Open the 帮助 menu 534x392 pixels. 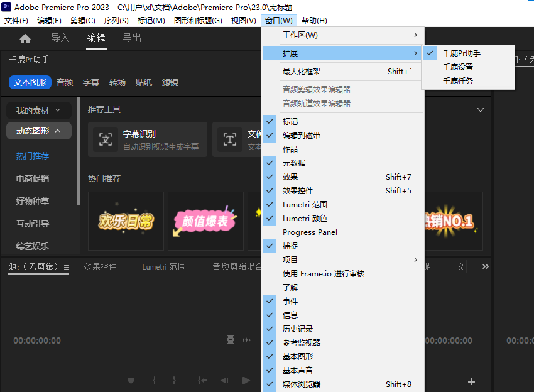[317, 20]
